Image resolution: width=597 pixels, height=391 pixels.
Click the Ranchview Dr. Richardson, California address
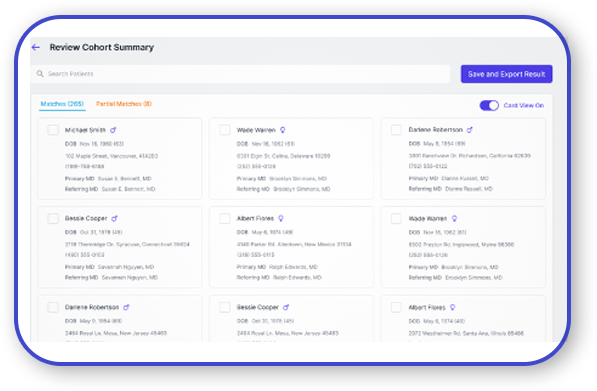[x=469, y=156]
